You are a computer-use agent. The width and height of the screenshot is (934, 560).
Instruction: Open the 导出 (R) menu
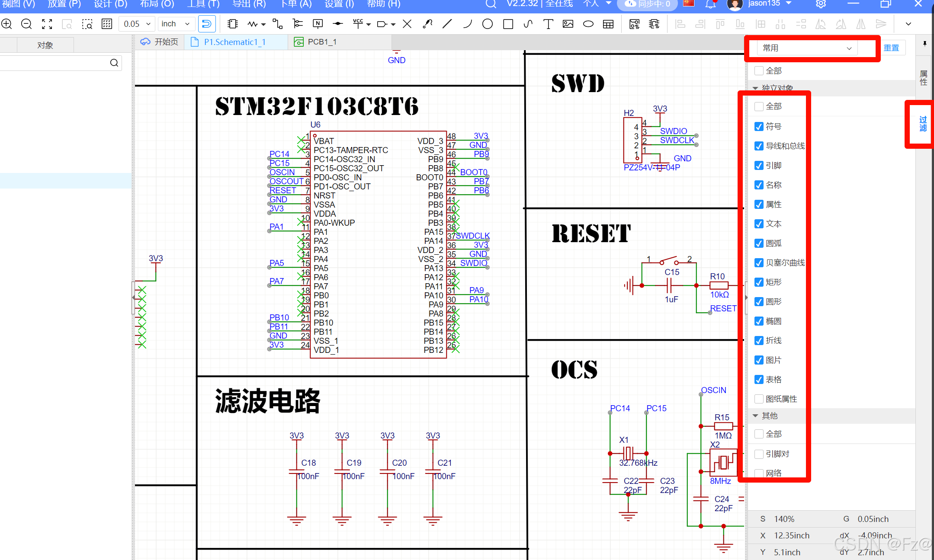pos(249,4)
